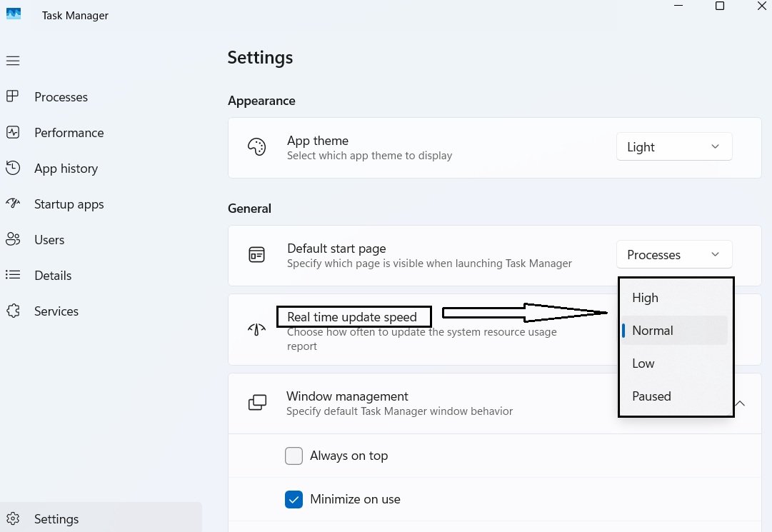Click the App history clock icon
The image size is (772, 532).
[x=13, y=168]
